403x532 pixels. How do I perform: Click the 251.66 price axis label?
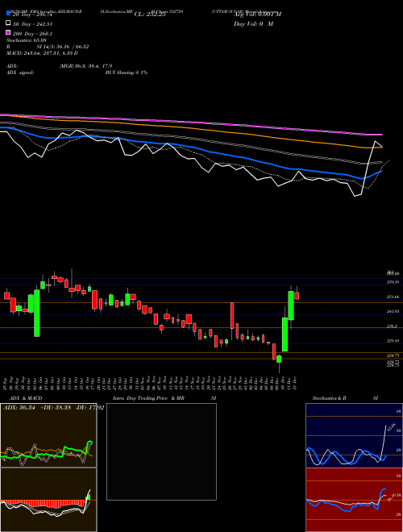coord(393,297)
